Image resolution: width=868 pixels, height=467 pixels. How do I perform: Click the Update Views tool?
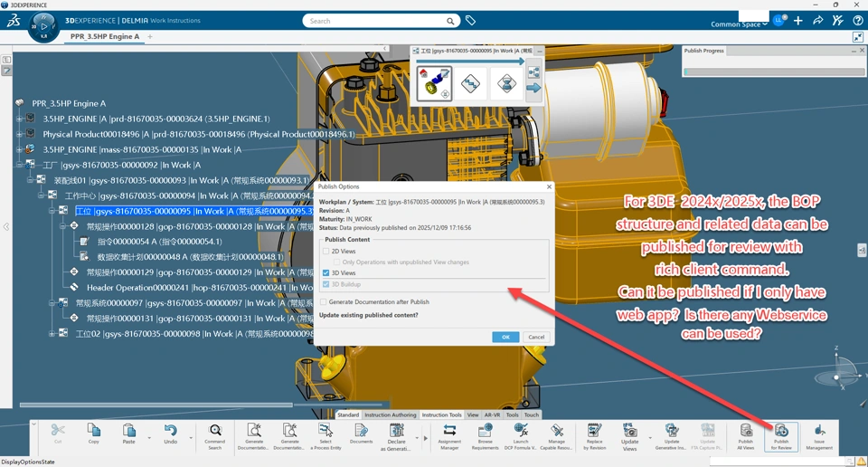click(629, 436)
